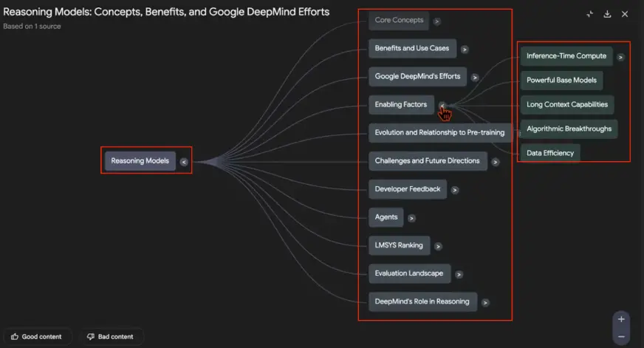Viewport: 644px width, 348px height.
Task: Select the Agents node
Action: [386, 217]
